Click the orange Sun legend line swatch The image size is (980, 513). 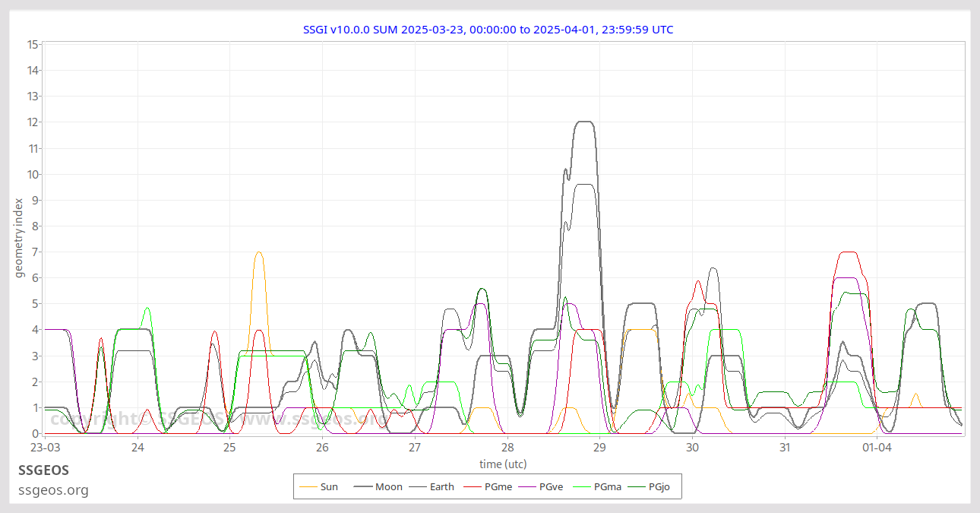(308, 487)
